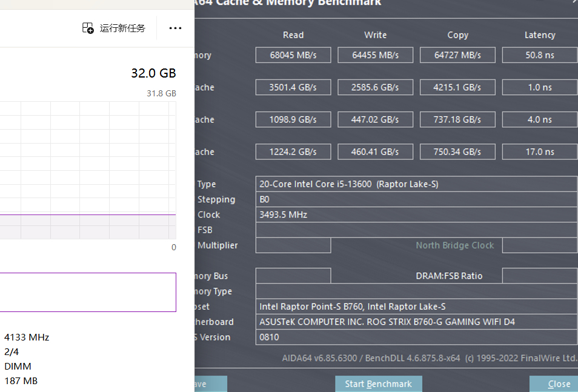
Task: Click the memory usage graph in Task Manager
Action: (x=88, y=170)
